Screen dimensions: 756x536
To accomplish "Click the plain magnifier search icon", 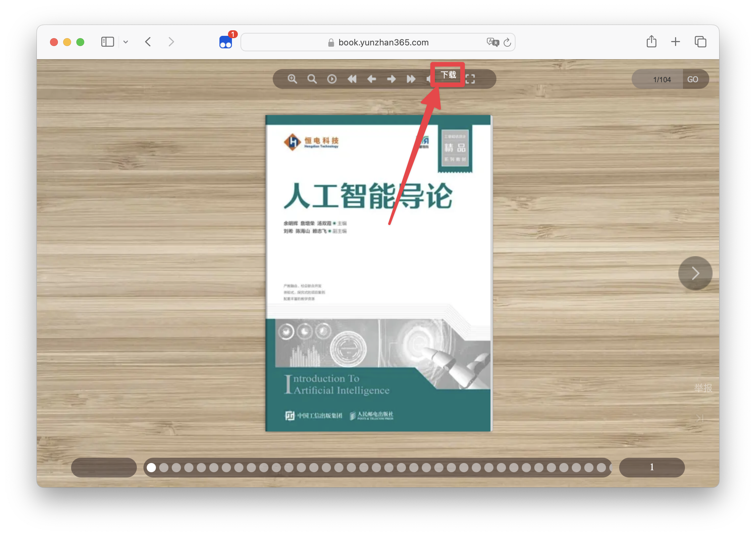I will (x=312, y=79).
